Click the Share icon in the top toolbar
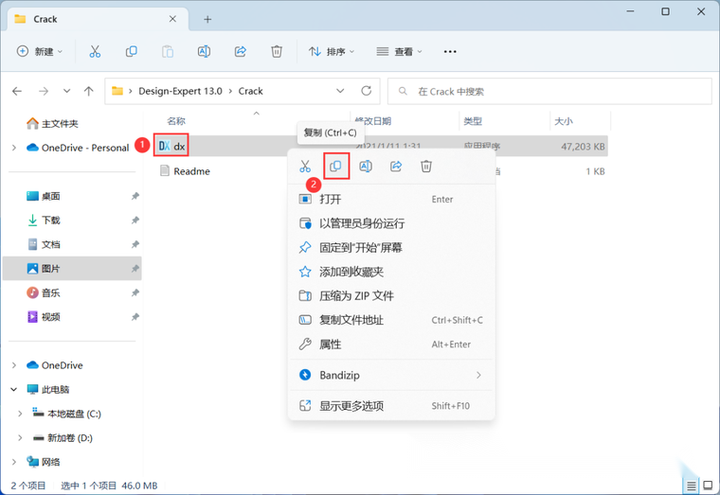 click(x=241, y=51)
